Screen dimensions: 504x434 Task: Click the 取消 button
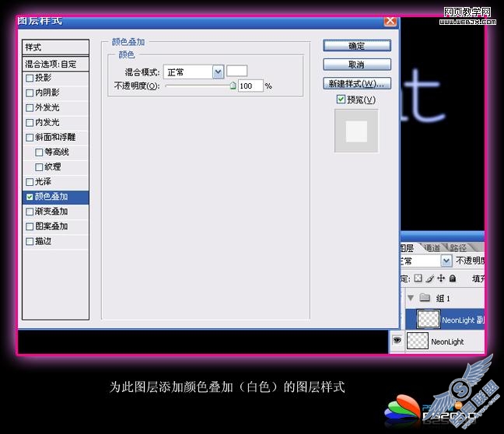[357, 65]
